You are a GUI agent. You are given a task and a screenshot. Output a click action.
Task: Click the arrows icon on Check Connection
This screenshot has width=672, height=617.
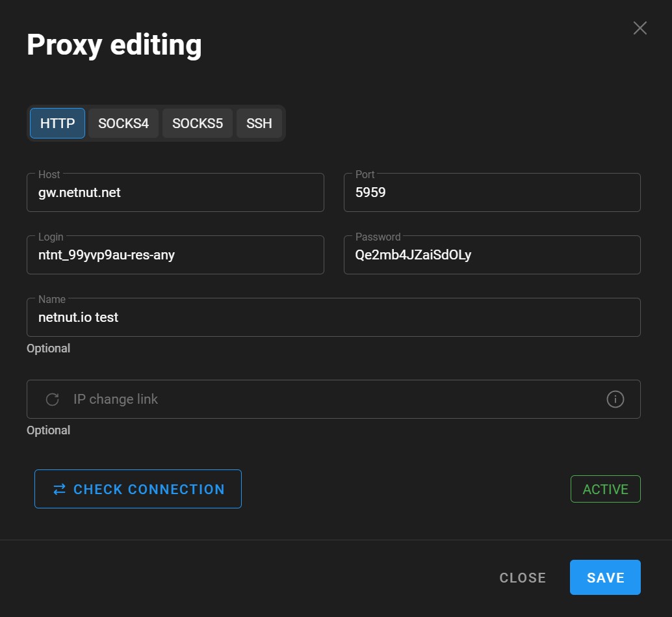(x=59, y=489)
